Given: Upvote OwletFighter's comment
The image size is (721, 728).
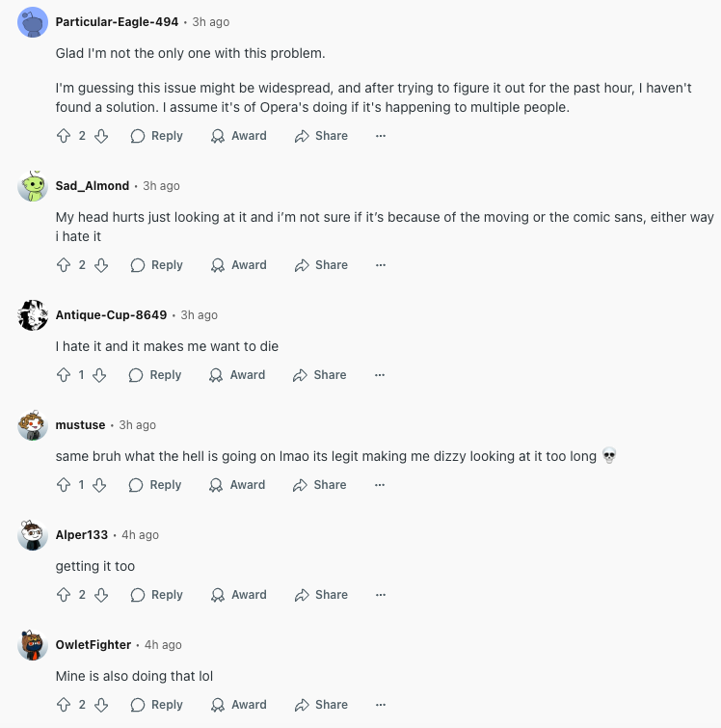Looking at the screenshot, I should pyautogui.click(x=65, y=705).
